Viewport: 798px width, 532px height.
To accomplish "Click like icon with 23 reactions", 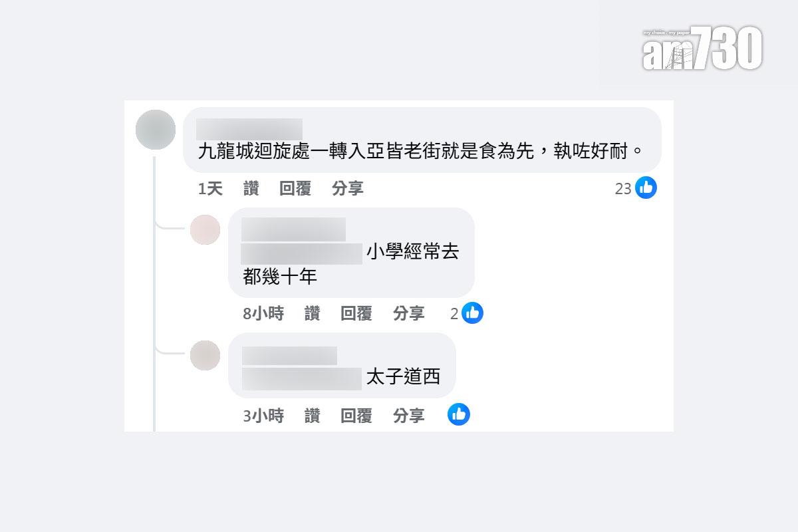I will click(x=646, y=188).
